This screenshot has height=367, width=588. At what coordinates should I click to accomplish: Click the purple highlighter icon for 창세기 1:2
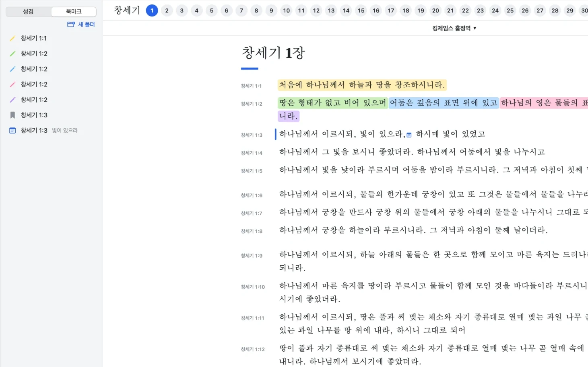pyautogui.click(x=12, y=99)
